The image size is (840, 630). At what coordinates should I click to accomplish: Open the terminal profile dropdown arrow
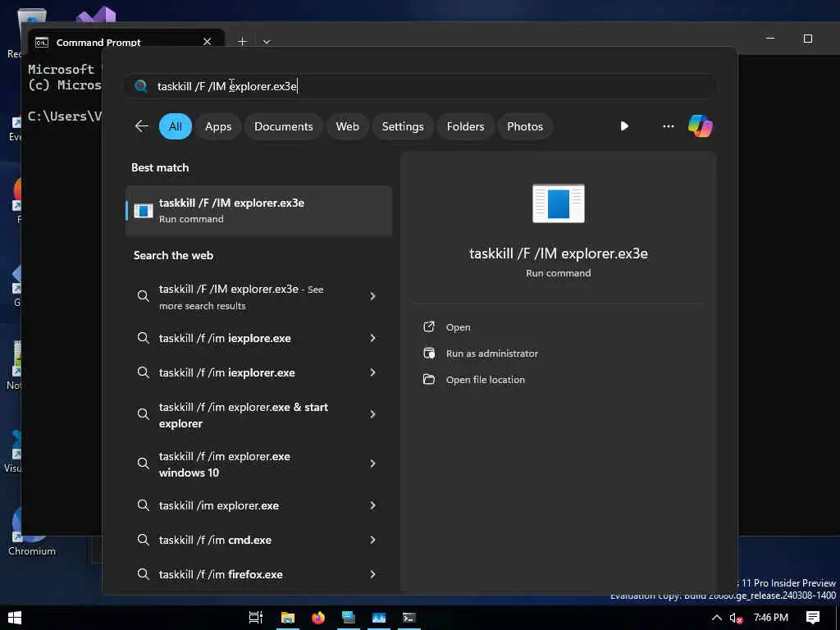[x=267, y=42]
